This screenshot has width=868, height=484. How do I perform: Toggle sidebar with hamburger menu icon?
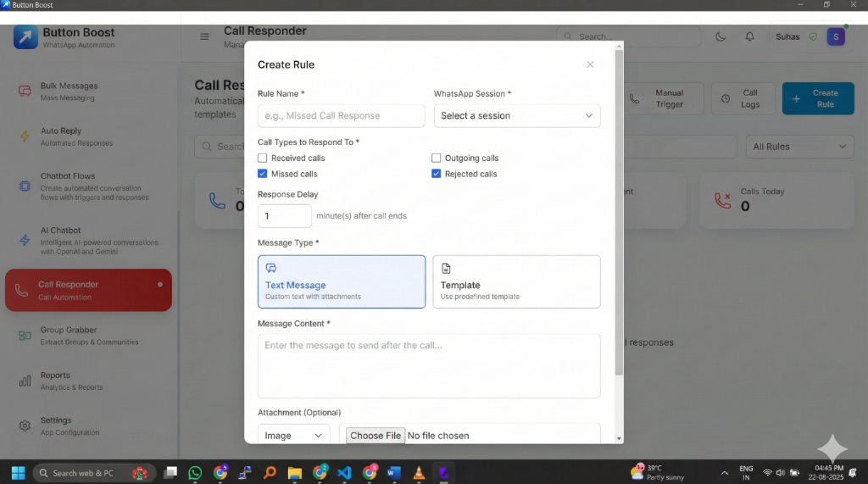click(x=204, y=36)
